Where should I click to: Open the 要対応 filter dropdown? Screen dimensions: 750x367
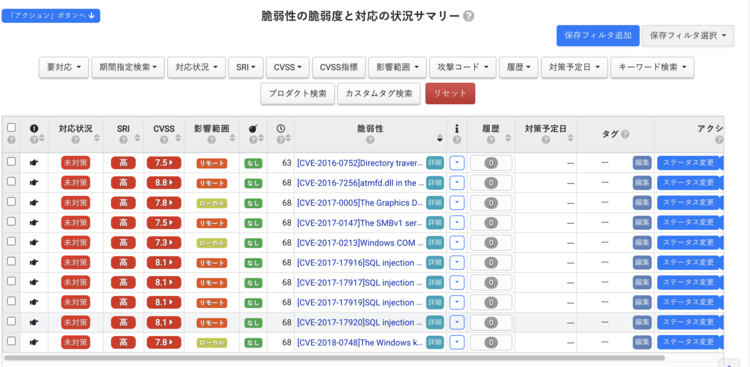[64, 67]
